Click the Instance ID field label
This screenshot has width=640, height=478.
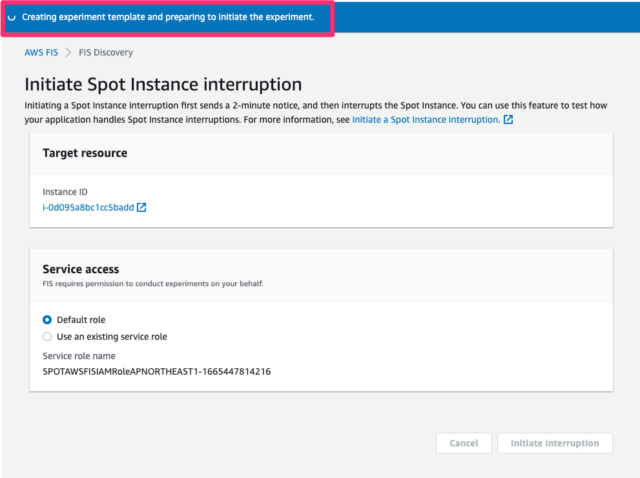65,190
